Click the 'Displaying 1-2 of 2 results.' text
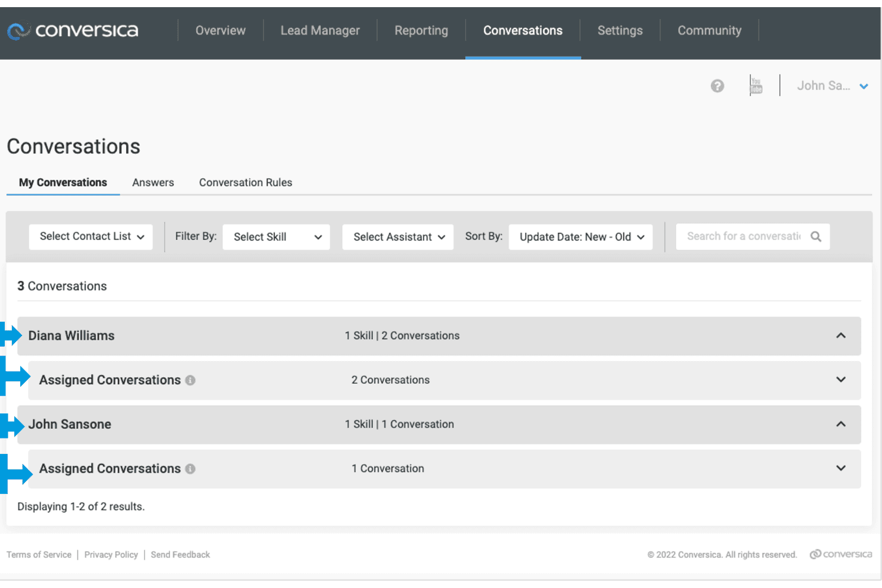 (81, 506)
